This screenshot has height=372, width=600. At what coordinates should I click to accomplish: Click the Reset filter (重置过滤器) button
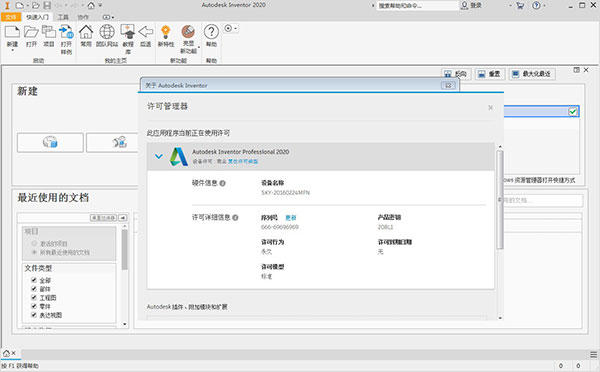click(103, 218)
